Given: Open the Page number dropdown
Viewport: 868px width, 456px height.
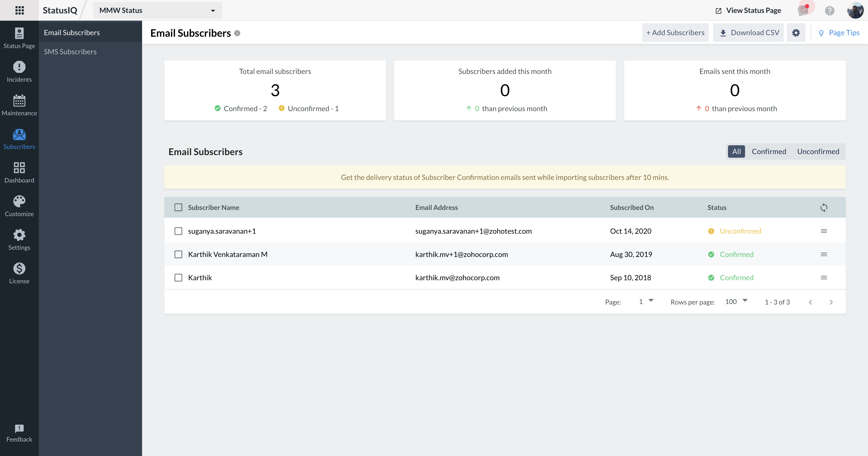Looking at the screenshot, I should click(x=646, y=301).
